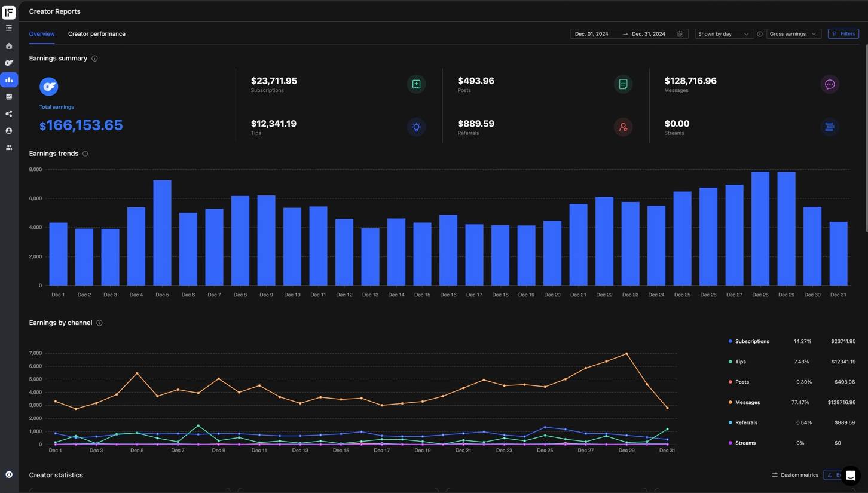Toggle Posts series in channel legend
This screenshot has width=868, height=493.
tap(739, 382)
